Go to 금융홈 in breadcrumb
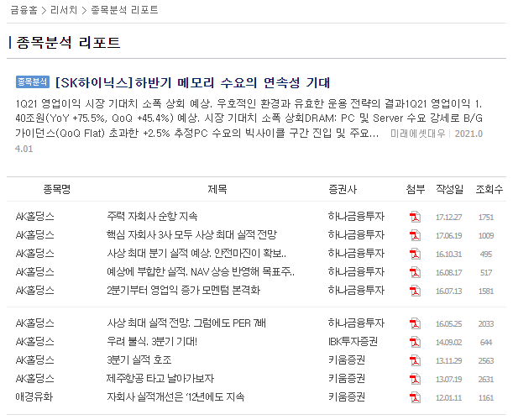Screen dimensions: 513x420 [x=24, y=10]
